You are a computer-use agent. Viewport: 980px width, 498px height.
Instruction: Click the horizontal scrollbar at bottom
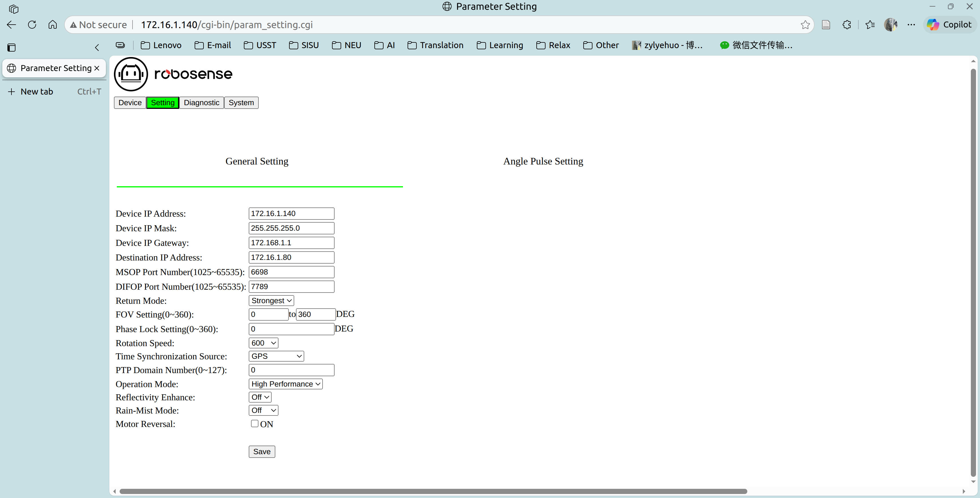pos(433,491)
